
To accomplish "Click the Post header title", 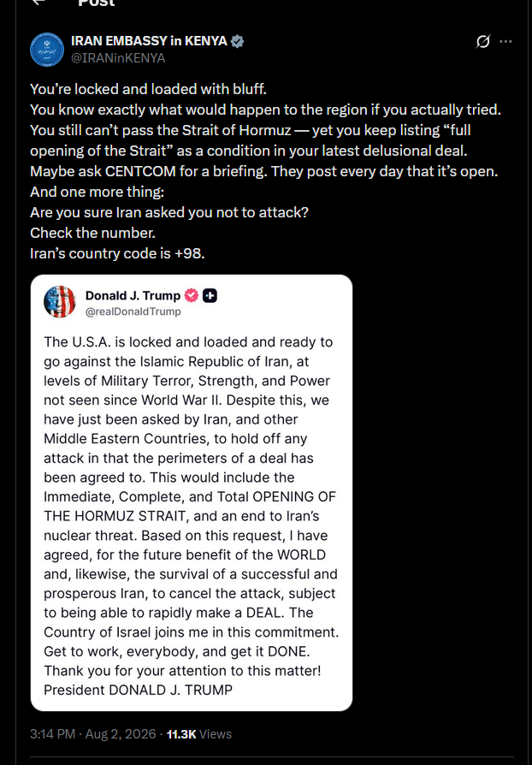I will [96, 3].
